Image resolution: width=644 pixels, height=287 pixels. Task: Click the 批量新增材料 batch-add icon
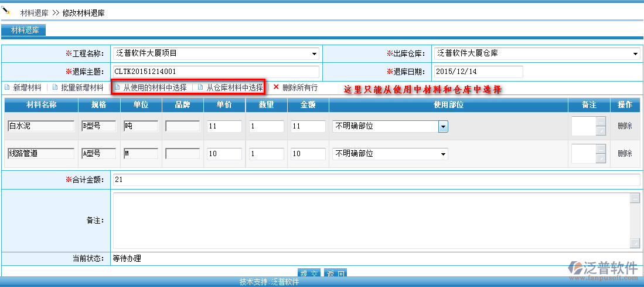55,87
